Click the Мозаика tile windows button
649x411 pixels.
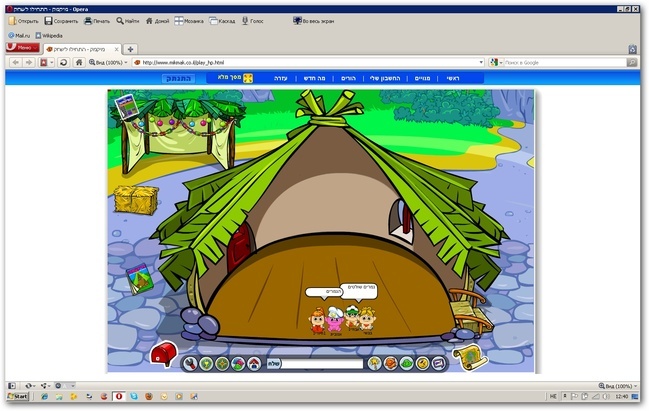tap(189, 21)
